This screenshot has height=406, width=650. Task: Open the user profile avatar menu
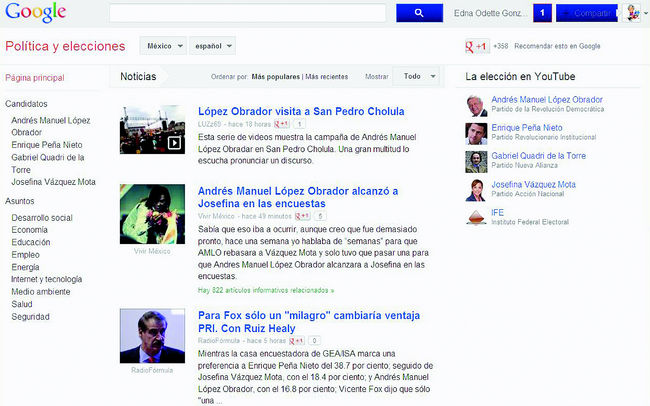tap(634, 13)
